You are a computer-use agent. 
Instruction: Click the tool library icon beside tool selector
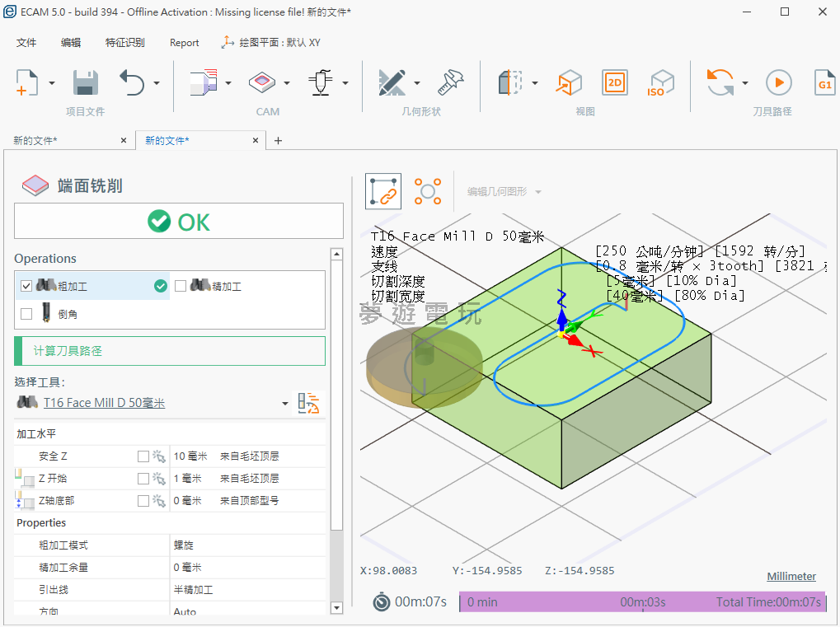click(x=309, y=403)
